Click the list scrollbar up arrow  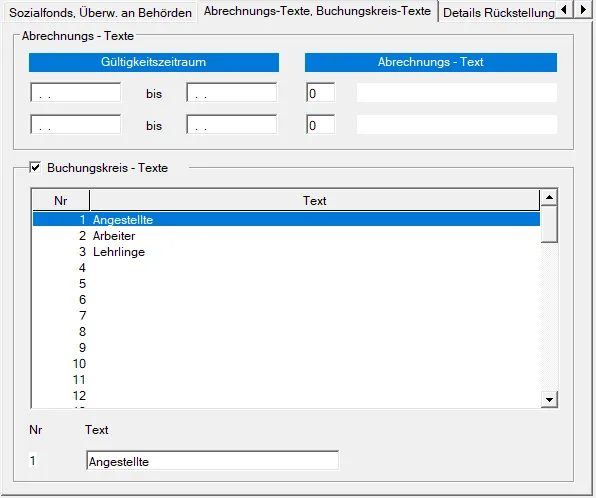click(549, 197)
